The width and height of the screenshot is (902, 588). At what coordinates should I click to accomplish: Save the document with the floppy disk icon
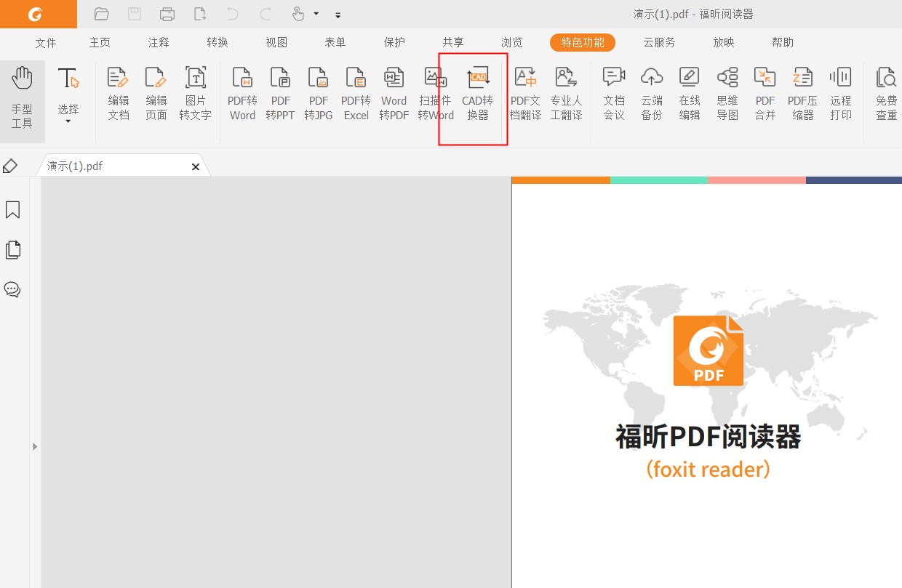point(135,14)
